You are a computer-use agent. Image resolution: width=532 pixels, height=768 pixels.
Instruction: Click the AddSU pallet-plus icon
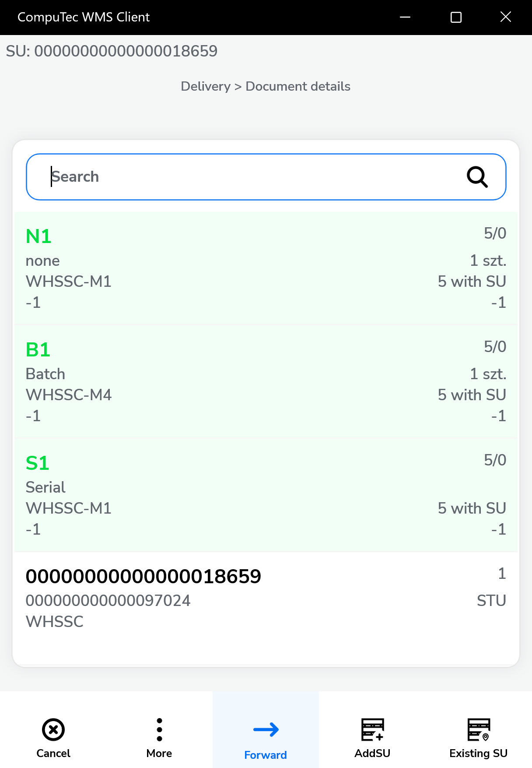coord(372,729)
